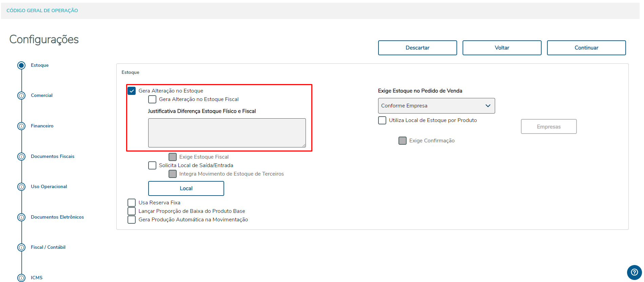Click the Comercial step circle icon
The image size is (644, 282).
21,96
